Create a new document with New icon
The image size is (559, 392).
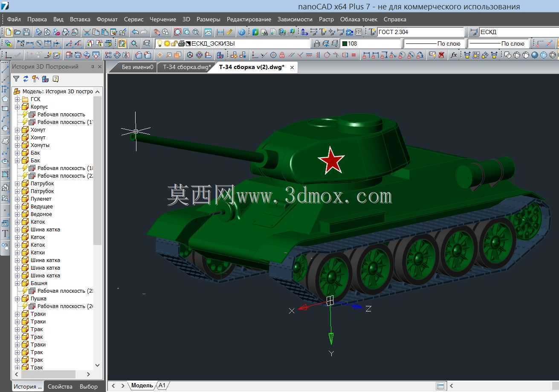8,32
